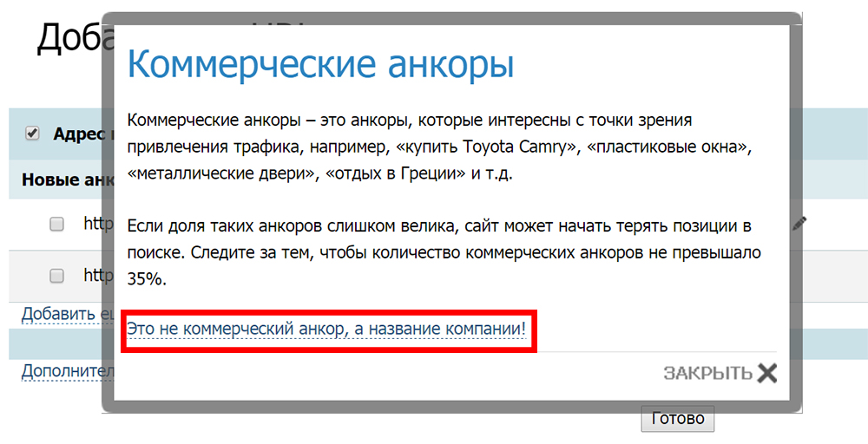The width and height of the screenshot is (868, 444).
Task: Open the 'Это не коммерческий анкор' link
Action: pos(326,330)
